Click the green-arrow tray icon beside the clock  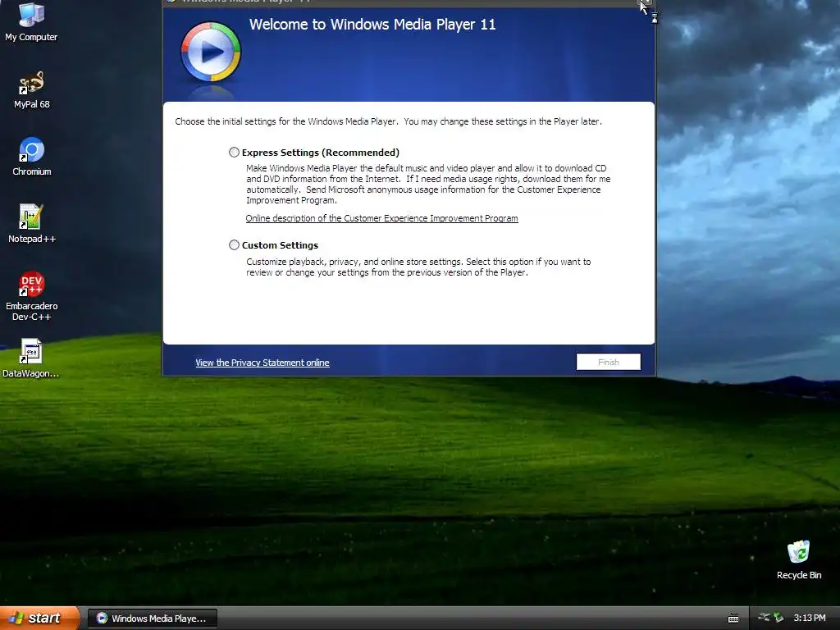(x=778, y=618)
